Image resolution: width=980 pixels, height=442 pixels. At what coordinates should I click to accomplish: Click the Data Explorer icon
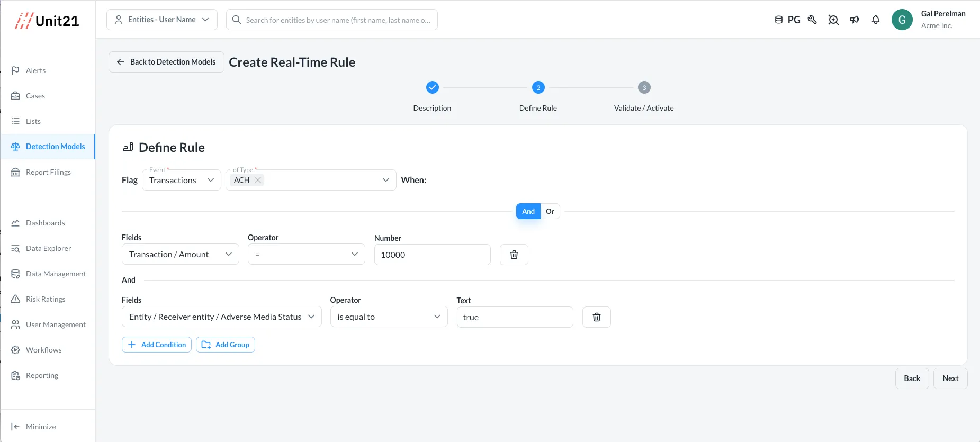pos(15,248)
